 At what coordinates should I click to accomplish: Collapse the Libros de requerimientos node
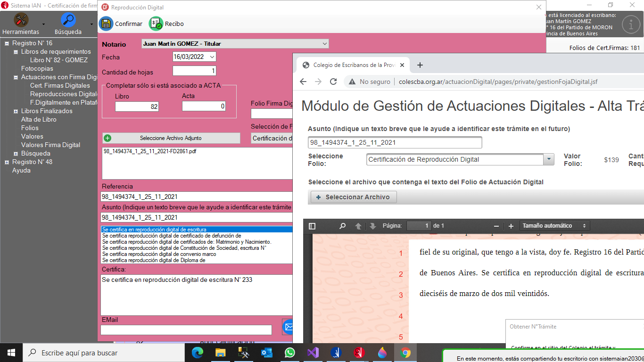(16, 52)
